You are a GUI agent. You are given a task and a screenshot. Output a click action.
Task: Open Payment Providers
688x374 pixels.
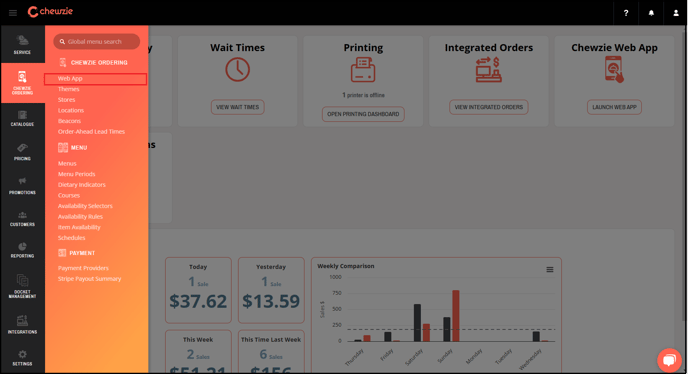(83, 268)
